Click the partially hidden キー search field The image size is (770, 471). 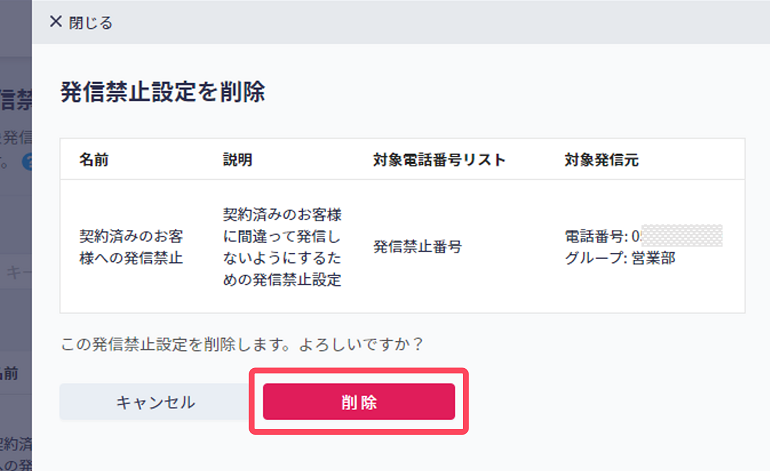tap(16, 272)
